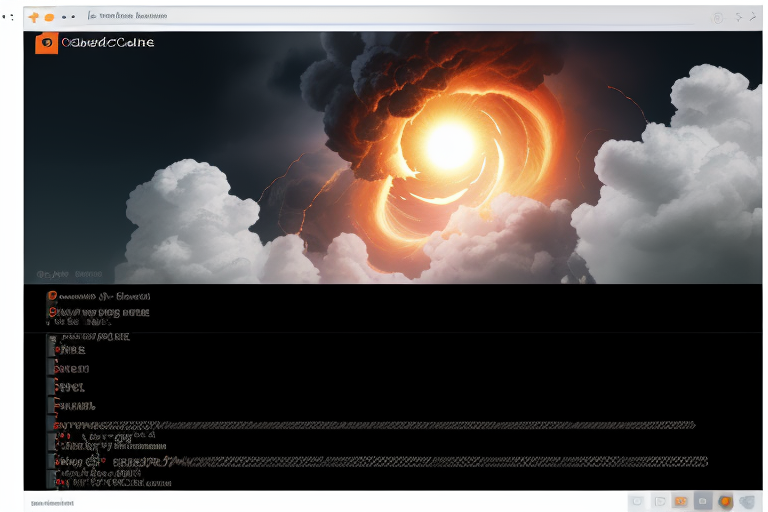Click the orange rectangular icon in bottom bar
This screenshot has height=512, width=768.
click(681, 501)
